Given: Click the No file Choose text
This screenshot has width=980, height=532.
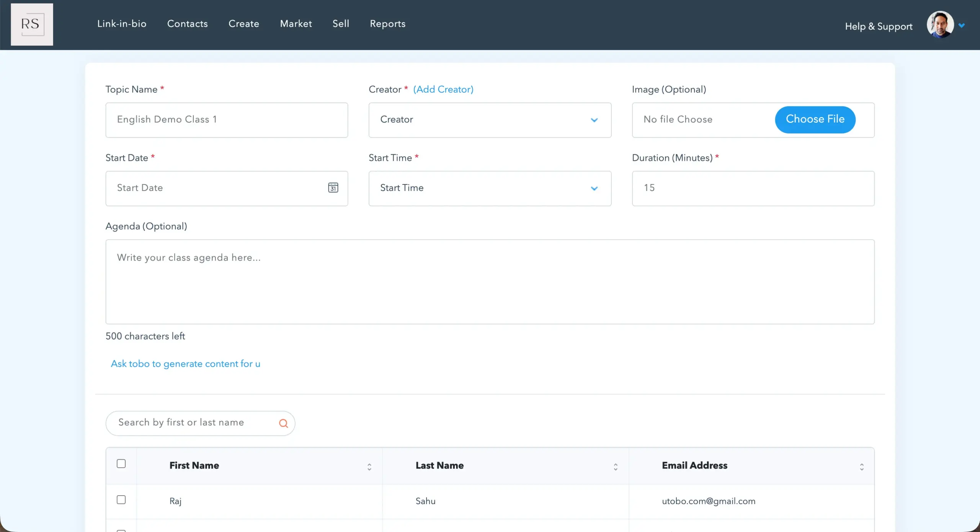Looking at the screenshot, I should [678, 119].
